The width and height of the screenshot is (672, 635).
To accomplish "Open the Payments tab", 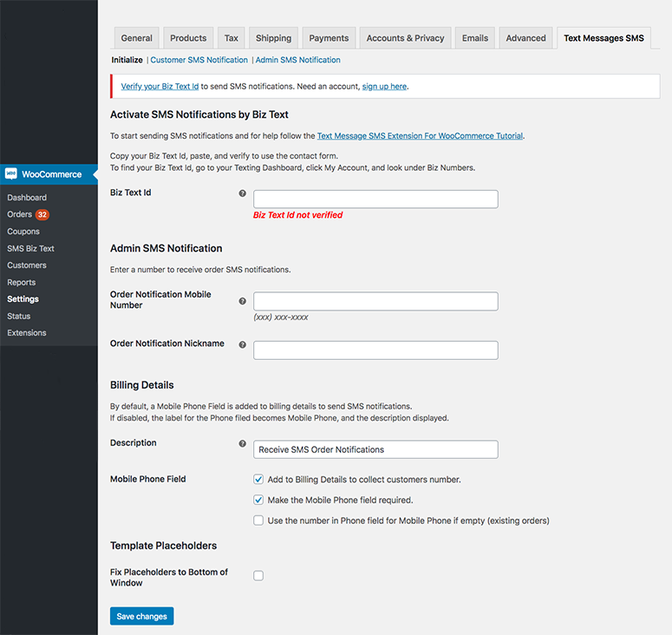I will [329, 38].
